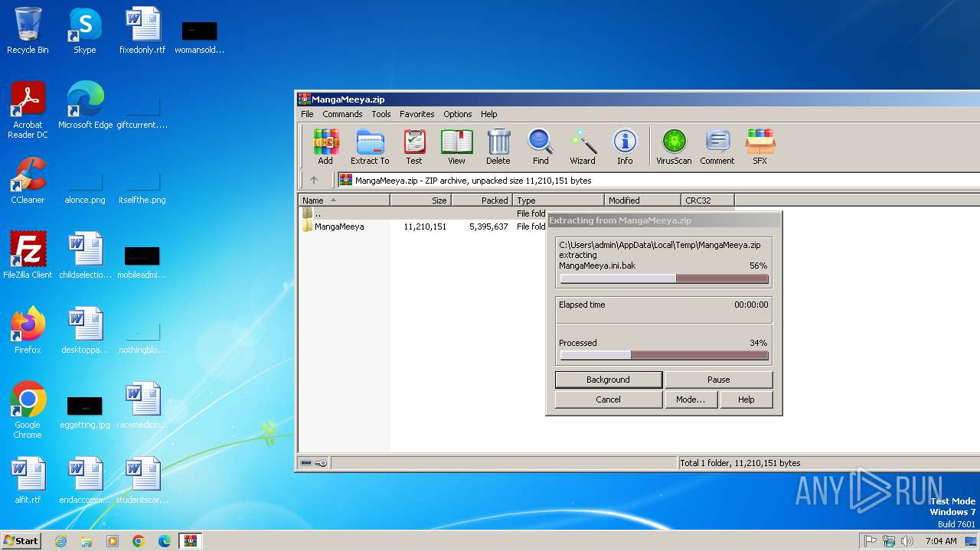Open the File menu
Image resolution: width=980 pixels, height=551 pixels.
click(307, 114)
